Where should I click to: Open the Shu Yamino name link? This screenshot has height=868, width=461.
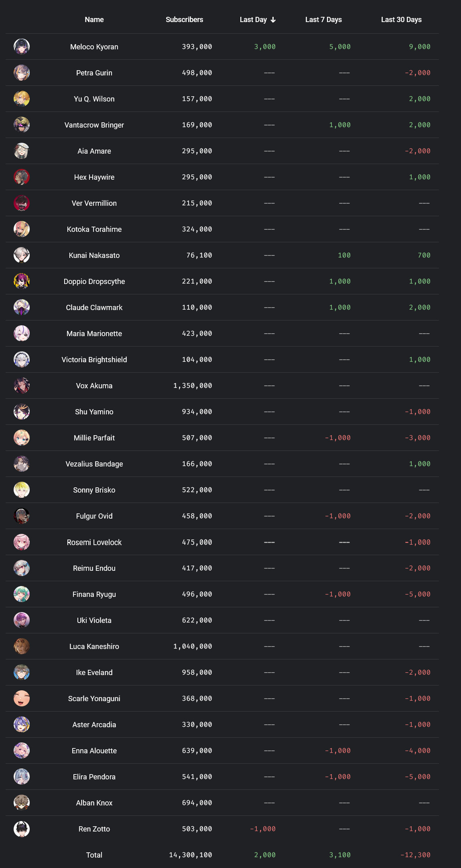[94, 412]
